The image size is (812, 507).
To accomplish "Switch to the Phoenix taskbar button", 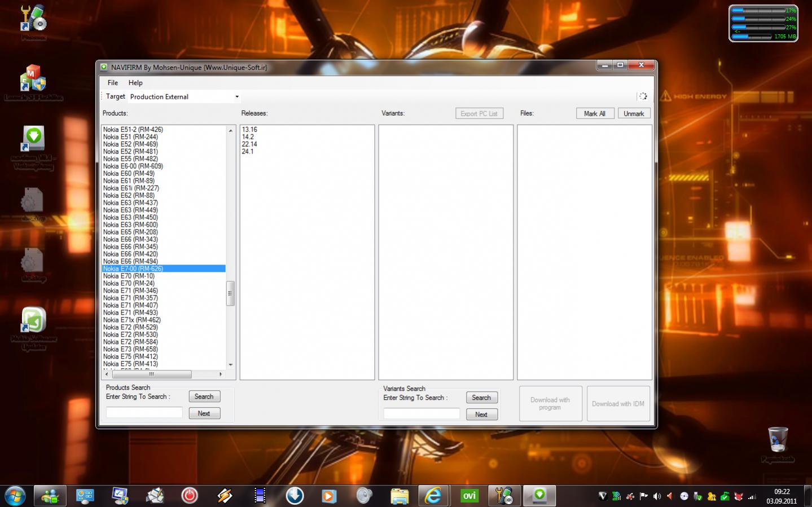I will coord(504,496).
